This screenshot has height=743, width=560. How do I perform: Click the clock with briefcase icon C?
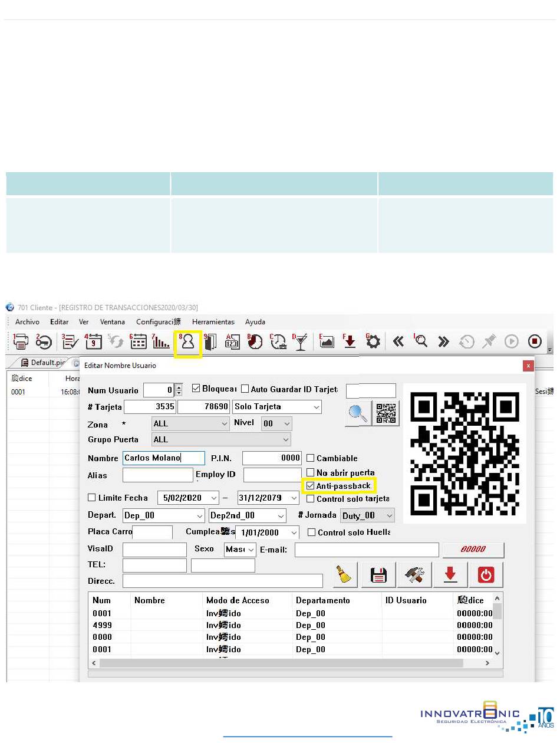278,342
